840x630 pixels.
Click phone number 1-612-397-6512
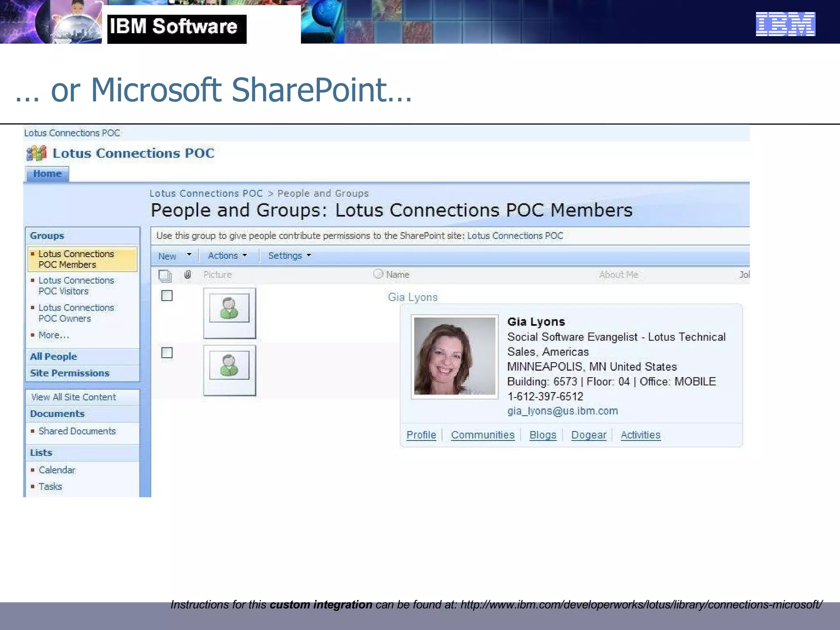tap(545, 396)
